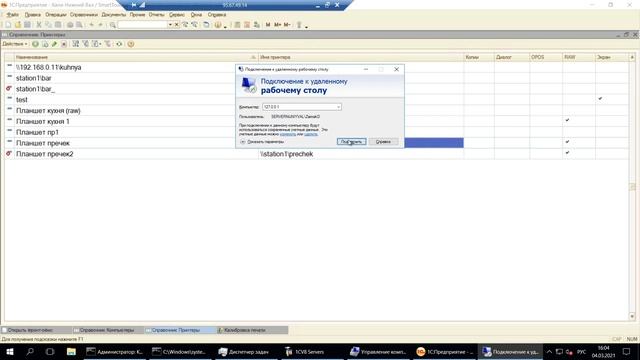Open Task View from the taskbar
This screenshot has height=360, width=640.
click(50, 351)
